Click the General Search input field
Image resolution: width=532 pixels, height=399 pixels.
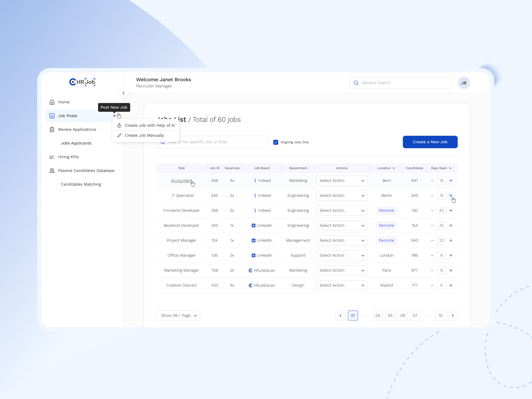point(404,83)
